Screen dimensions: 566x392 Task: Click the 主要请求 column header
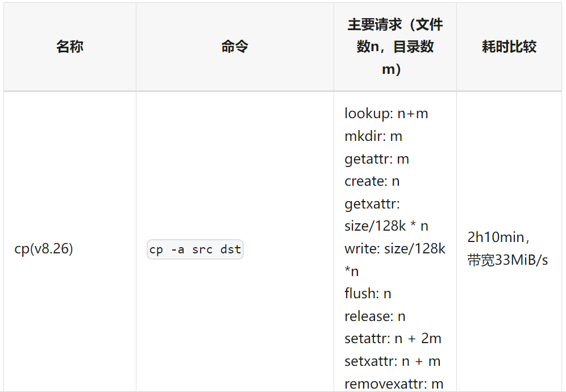tap(395, 47)
